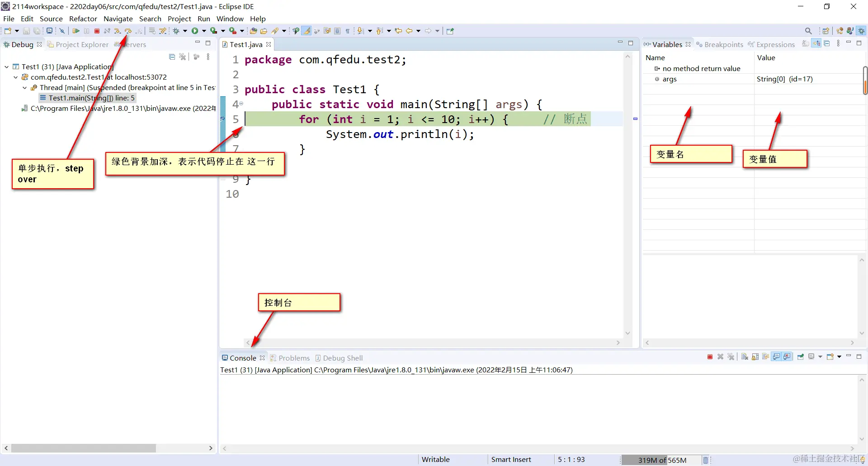Click the New file toolbar icon
The height and width of the screenshot is (466, 868).
(x=8, y=31)
